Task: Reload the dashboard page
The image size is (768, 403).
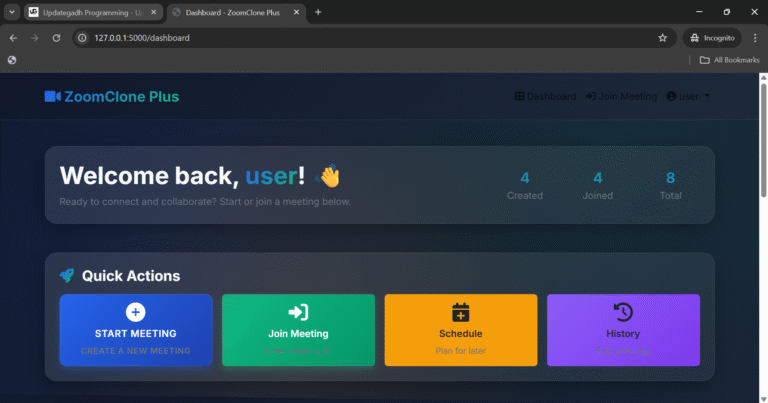Action: pos(57,38)
